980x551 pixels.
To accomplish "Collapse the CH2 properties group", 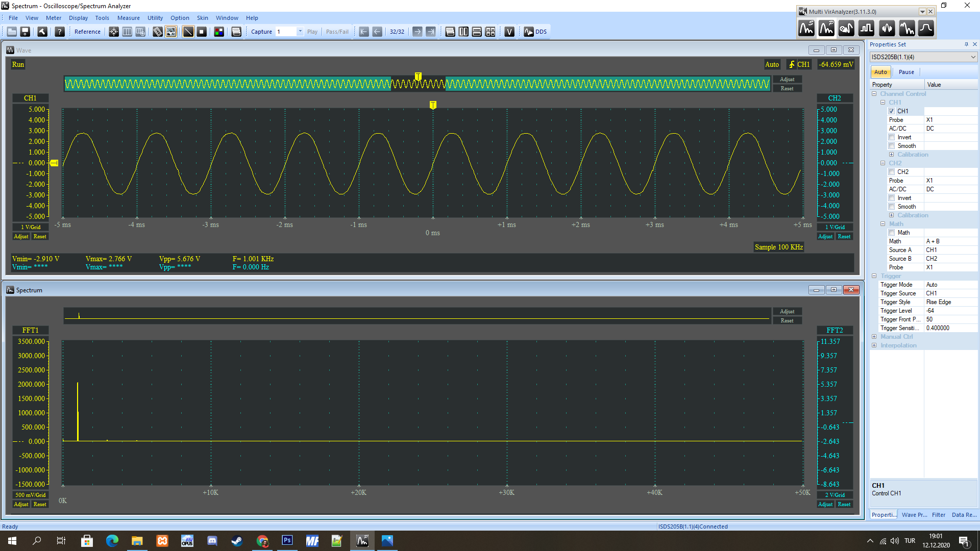I will pos(883,163).
